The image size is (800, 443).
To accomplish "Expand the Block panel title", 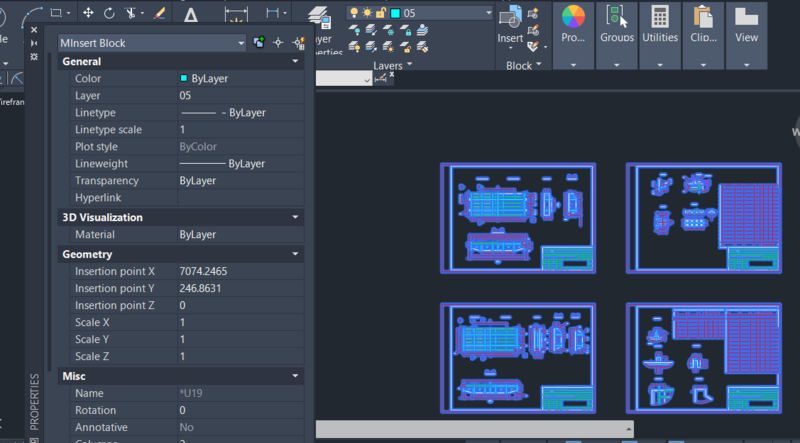I will 520,66.
